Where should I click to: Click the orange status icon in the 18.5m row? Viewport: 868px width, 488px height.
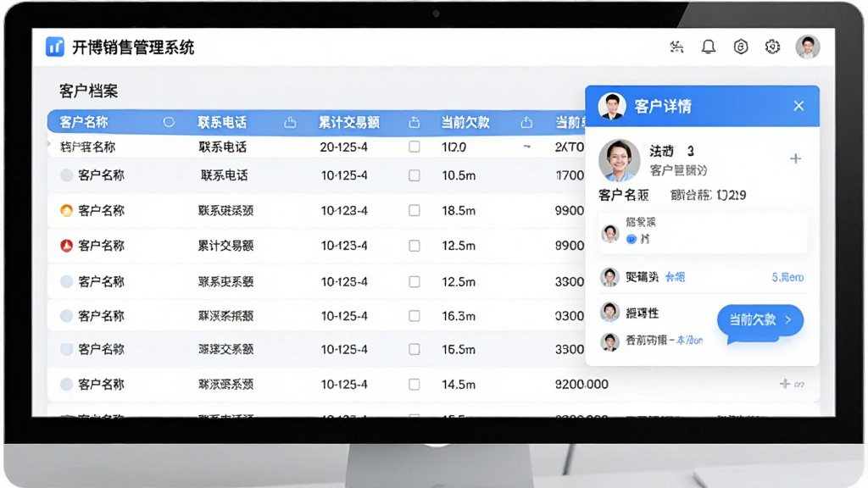66,210
